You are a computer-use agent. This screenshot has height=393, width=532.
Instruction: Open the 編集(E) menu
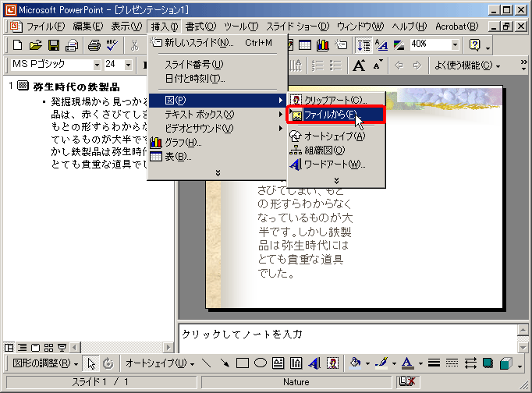click(88, 27)
